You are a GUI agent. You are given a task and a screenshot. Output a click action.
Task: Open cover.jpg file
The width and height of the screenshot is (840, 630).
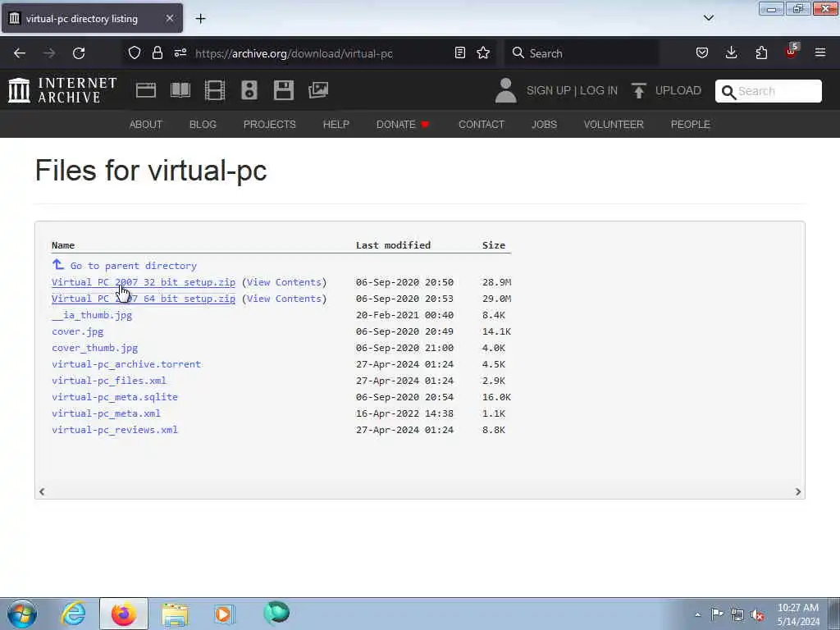point(78,331)
